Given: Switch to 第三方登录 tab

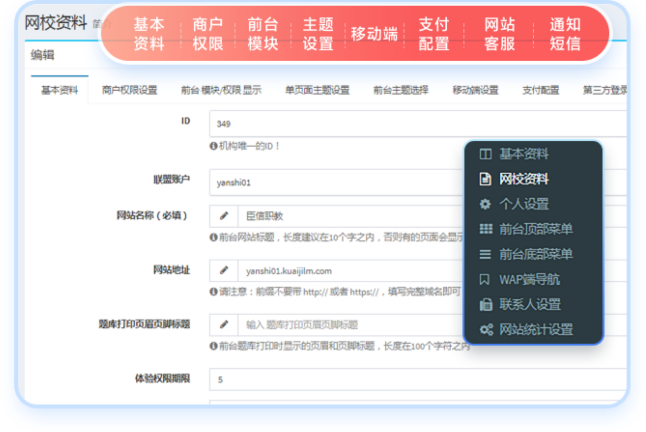Looking at the screenshot, I should tap(605, 90).
